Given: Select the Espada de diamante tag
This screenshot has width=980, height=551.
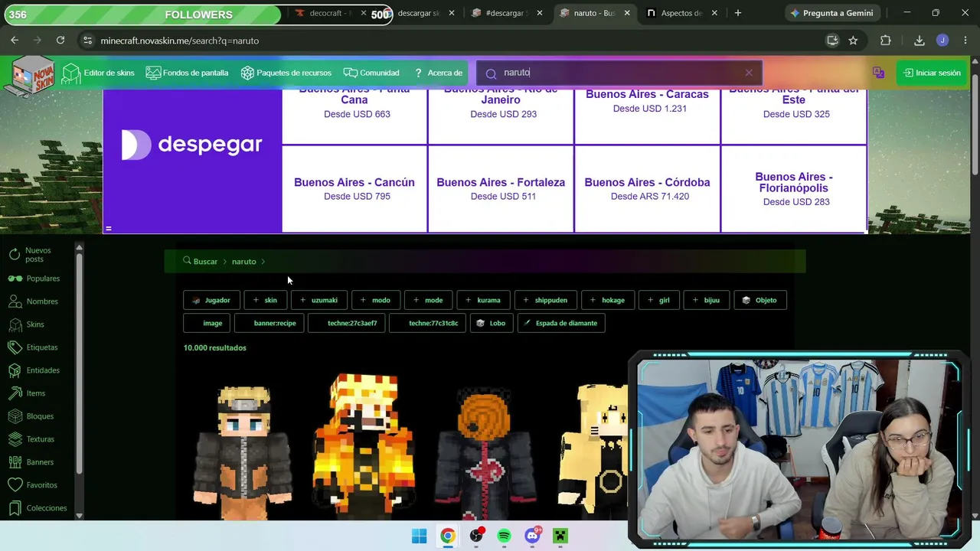Looking at the screenshot, I should [x=561, y=323].
